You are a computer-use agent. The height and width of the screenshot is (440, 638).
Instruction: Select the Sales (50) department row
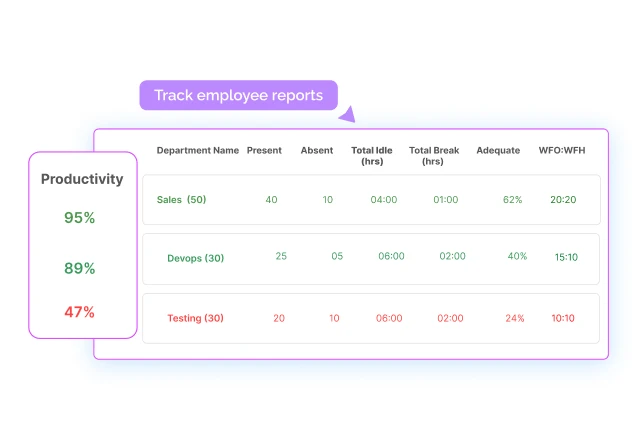click(371, 200)
